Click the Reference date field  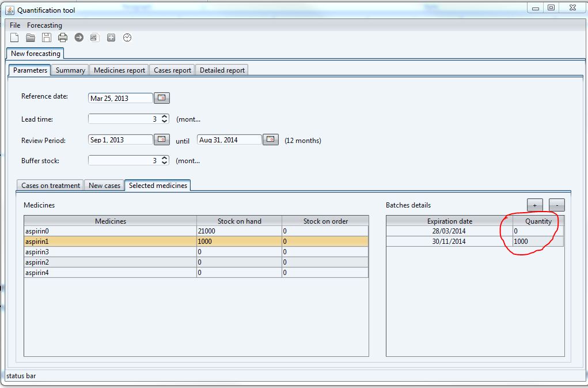[x=120, y=99]
